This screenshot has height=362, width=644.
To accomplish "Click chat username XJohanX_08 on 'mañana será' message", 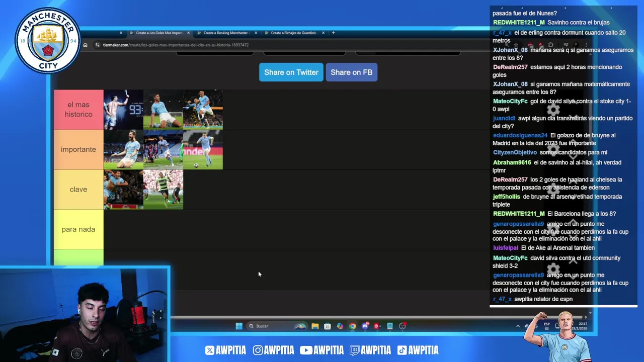I will [x=510, y=50].
